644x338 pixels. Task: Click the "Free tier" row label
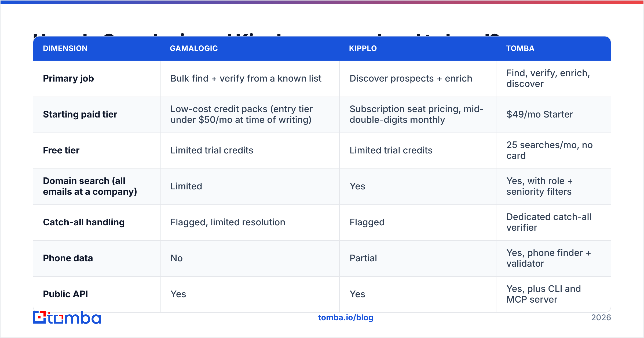[61, 150]
